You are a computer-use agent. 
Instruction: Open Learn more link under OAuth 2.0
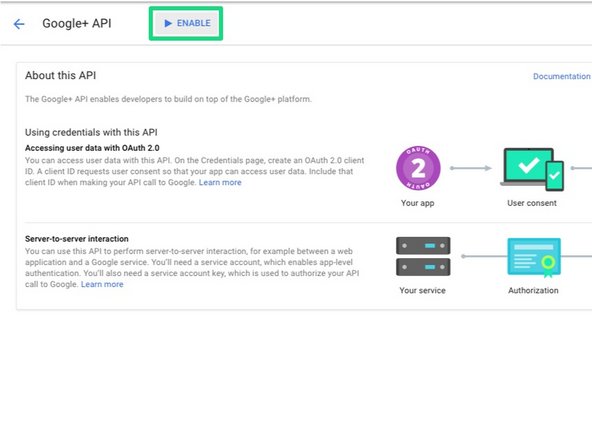(x=220, y=182)
